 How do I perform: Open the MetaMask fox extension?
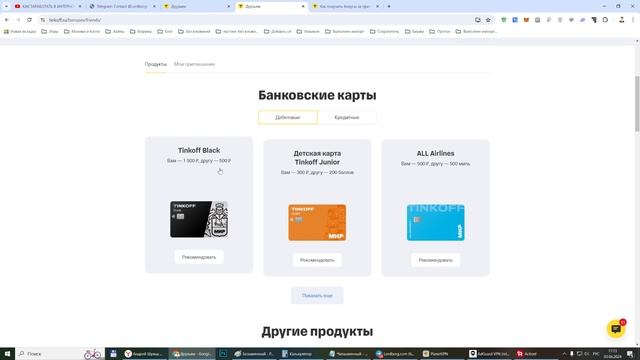pos(526,20)
